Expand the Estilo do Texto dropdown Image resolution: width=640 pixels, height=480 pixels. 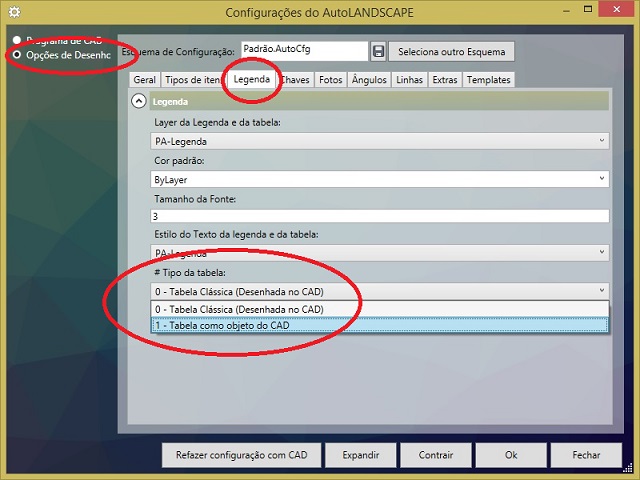pos(379,253)
